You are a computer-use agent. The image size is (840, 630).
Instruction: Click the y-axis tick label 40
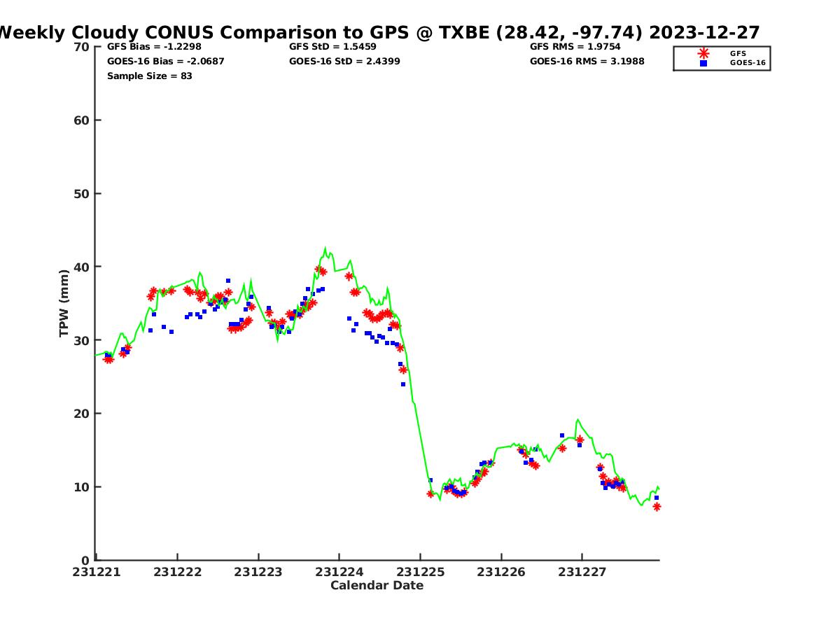tap(82, 267)
